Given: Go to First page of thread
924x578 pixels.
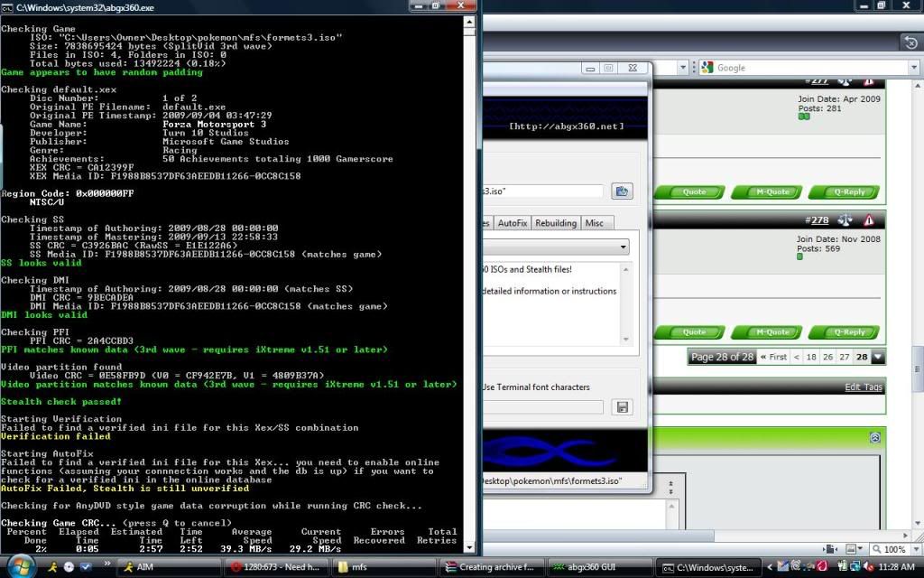Looking at the screenshot, I should pyautogui.click(x=773, y=357).
